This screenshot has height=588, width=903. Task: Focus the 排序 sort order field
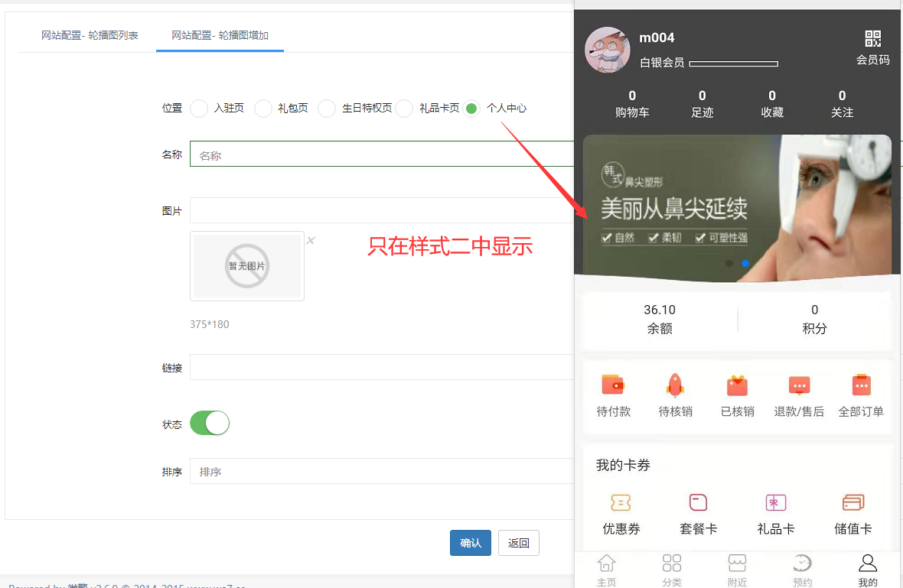382,471
